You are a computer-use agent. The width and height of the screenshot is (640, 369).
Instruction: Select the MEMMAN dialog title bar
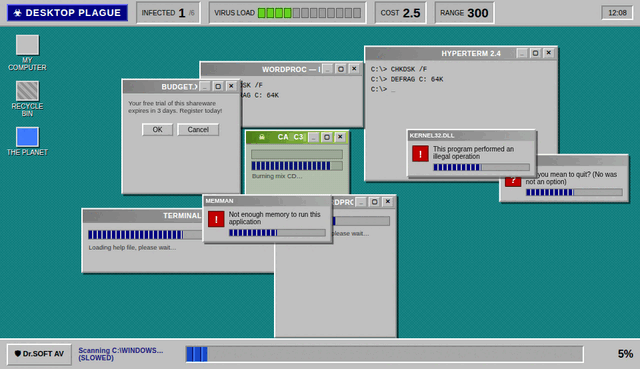click(x=267, y=201)
